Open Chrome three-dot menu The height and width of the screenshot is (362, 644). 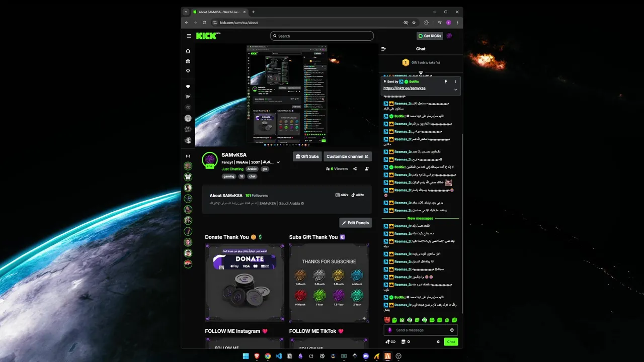457,22
